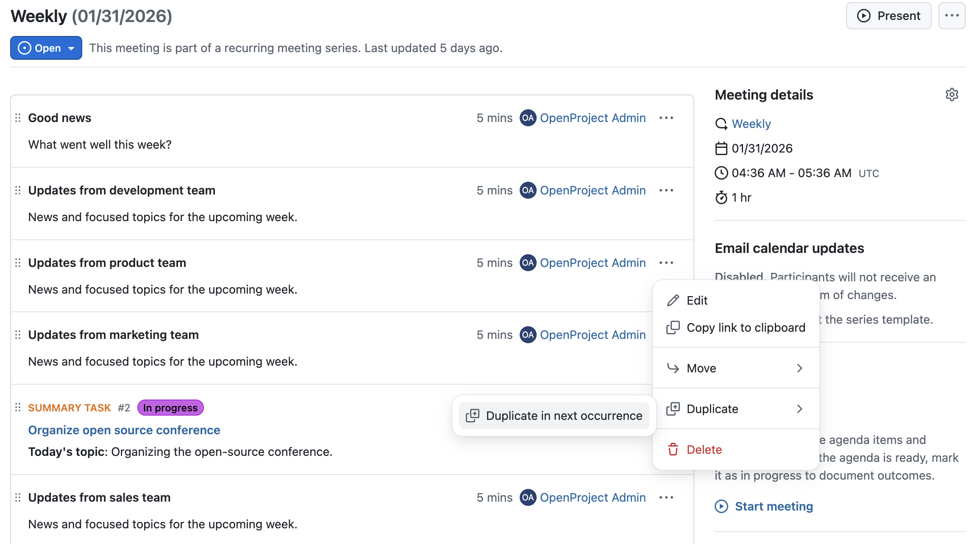
Task: Click the calendar icon next to 01/31/2026
Action: [722, 148]
